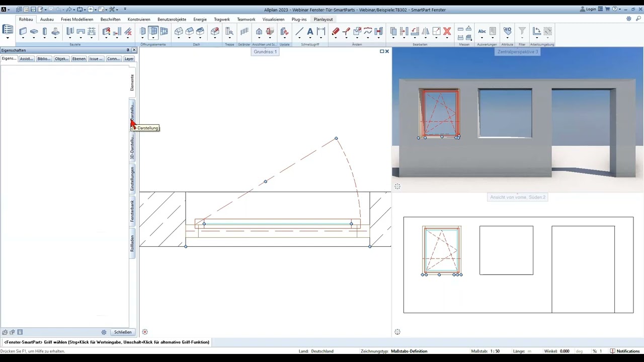
Task: Click the Maßstab 1 : 50 value
Action: pyautogui.click(x=494, y=351)
